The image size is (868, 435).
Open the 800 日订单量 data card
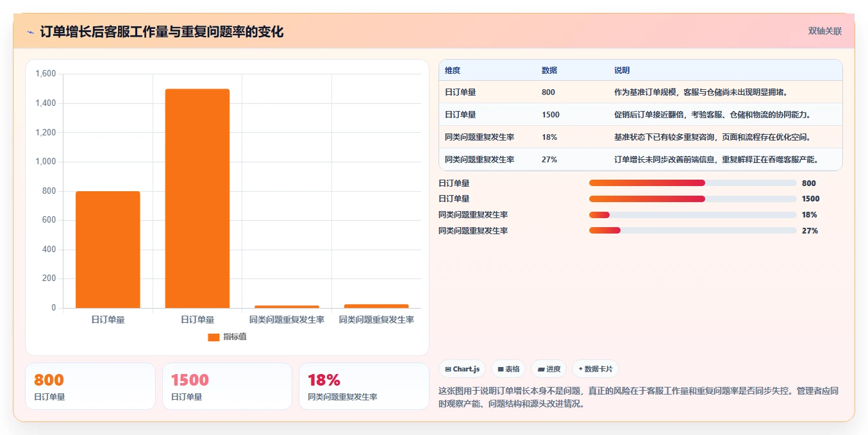(90, 386)
